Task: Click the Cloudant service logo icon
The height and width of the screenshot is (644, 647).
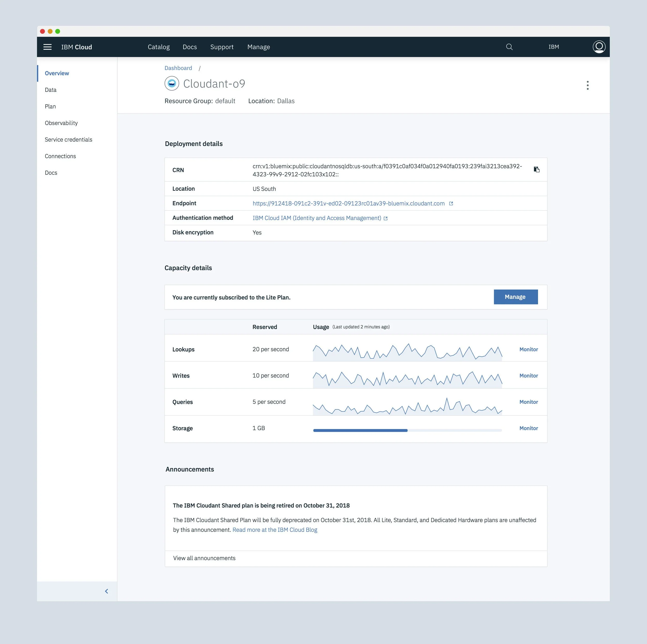Action: pos(172,83)
